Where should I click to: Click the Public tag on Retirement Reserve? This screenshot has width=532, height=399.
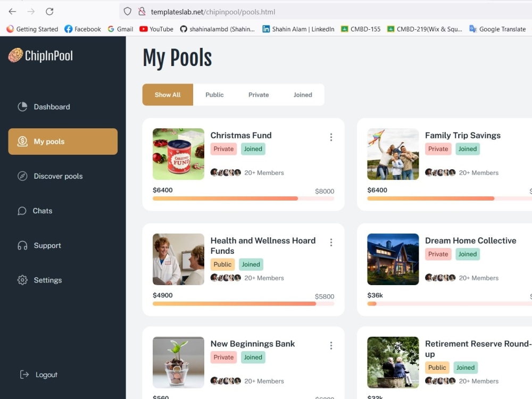coord(437,368)
